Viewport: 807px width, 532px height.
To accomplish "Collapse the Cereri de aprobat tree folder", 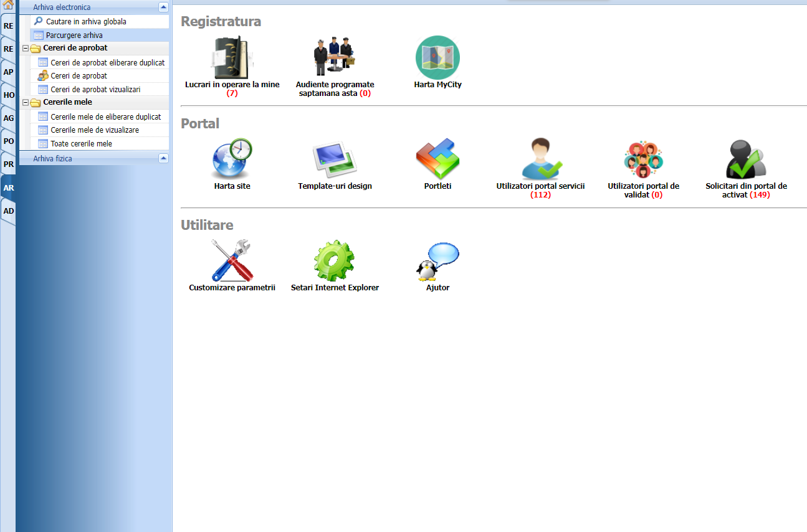I will tap(26, 49).
